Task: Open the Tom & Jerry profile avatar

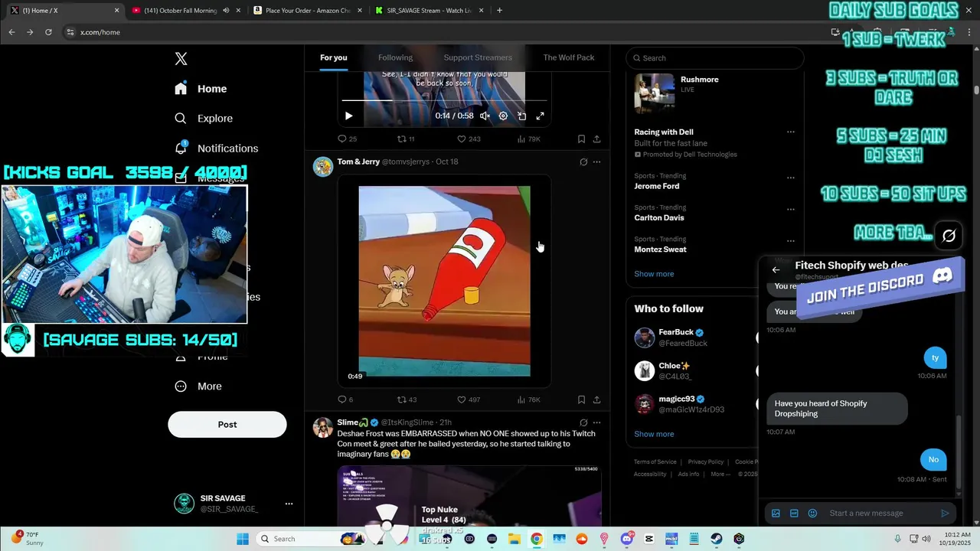Action: [x=323, y=167]
